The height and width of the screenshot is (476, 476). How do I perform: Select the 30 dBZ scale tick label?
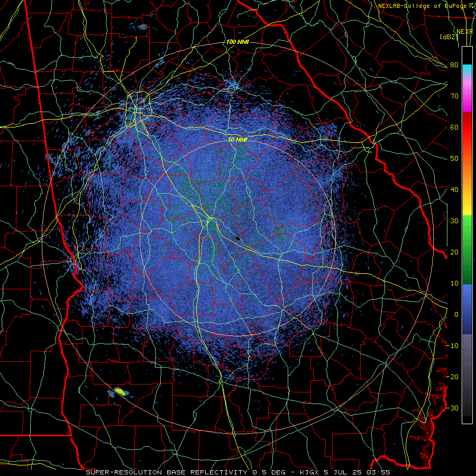point(454,221)
